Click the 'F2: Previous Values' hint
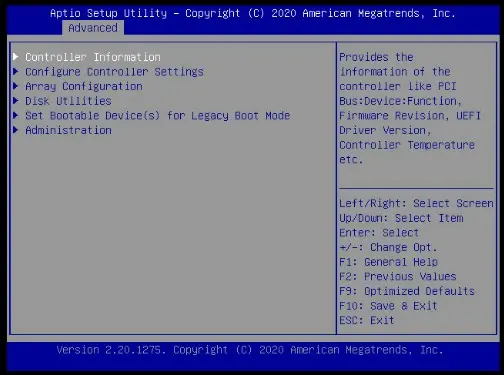The width and height of the screenshot is (504, 375). (x=398, y=277)
